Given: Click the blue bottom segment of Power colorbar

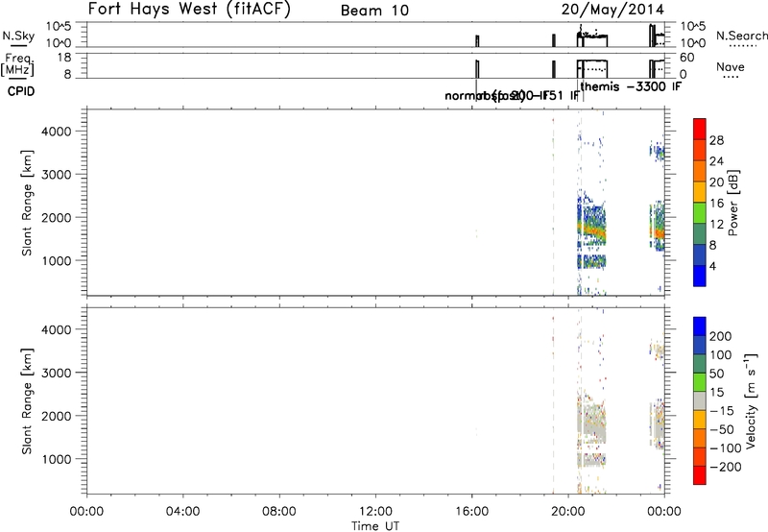Looking at the screenshot, I should point(700,276).
